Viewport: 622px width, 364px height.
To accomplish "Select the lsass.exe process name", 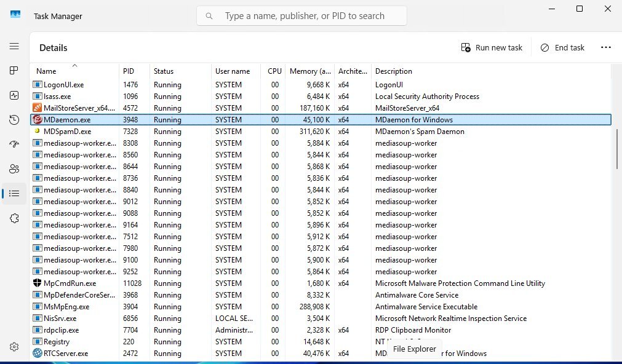I will click(57, 97).
